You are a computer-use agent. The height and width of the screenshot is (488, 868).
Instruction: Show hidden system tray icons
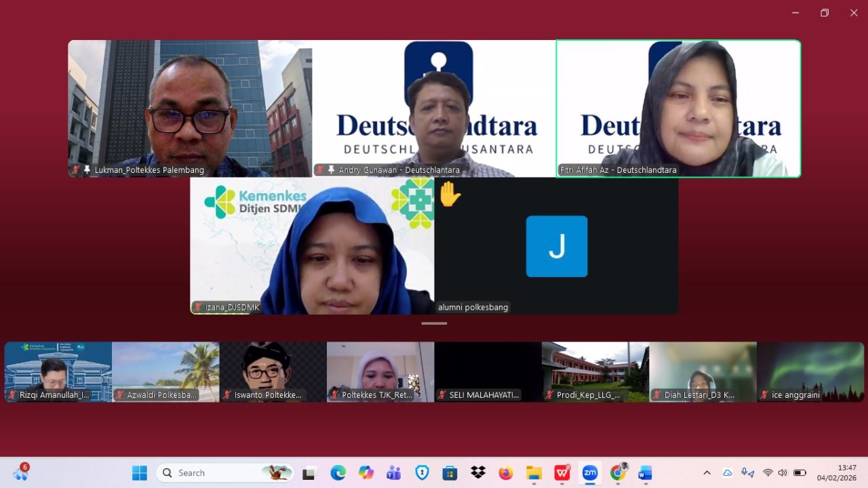pyautogui.click(x=707, y=472)
